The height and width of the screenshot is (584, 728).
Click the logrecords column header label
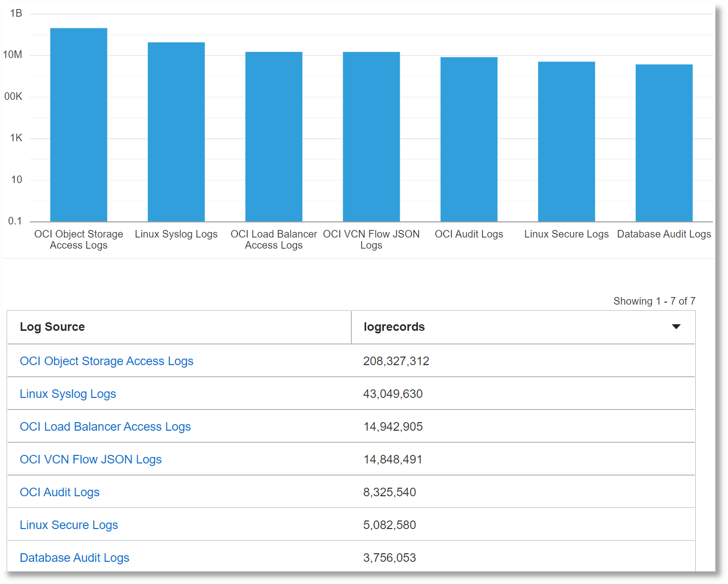pyautogui.click(x=394, y=327)
